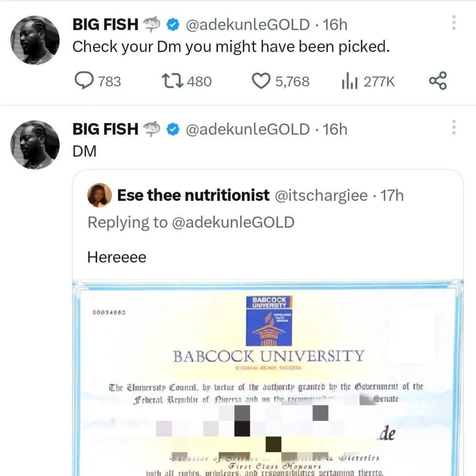Retweet the 'Check your Dm' tweet
This screenshot has width=476, height=476.
coord(172,81)
